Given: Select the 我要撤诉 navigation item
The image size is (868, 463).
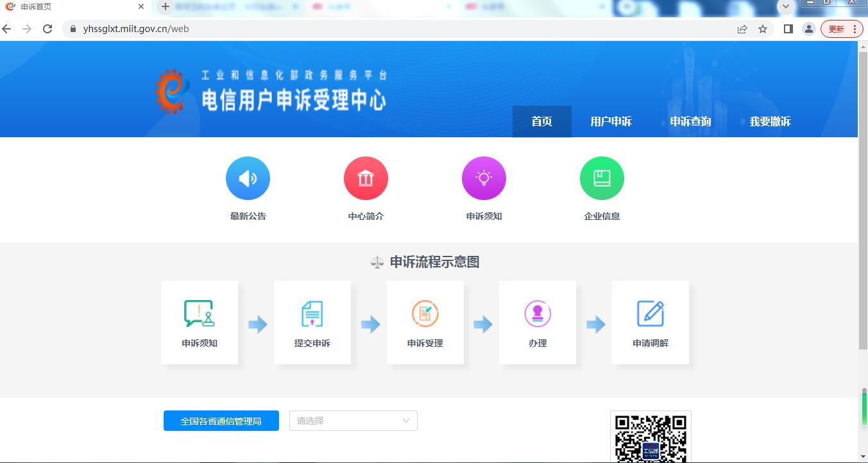Looking at the screenshot, I should coord(769,121).
